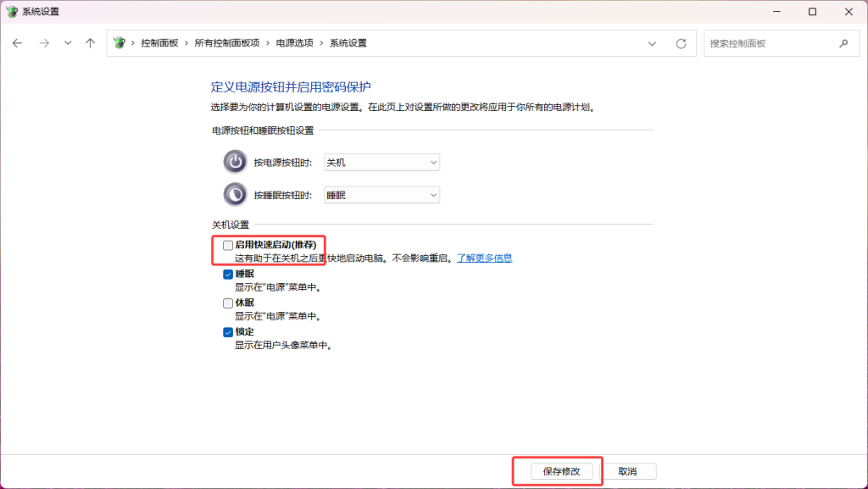Click the 取消 button

(628, 471)
